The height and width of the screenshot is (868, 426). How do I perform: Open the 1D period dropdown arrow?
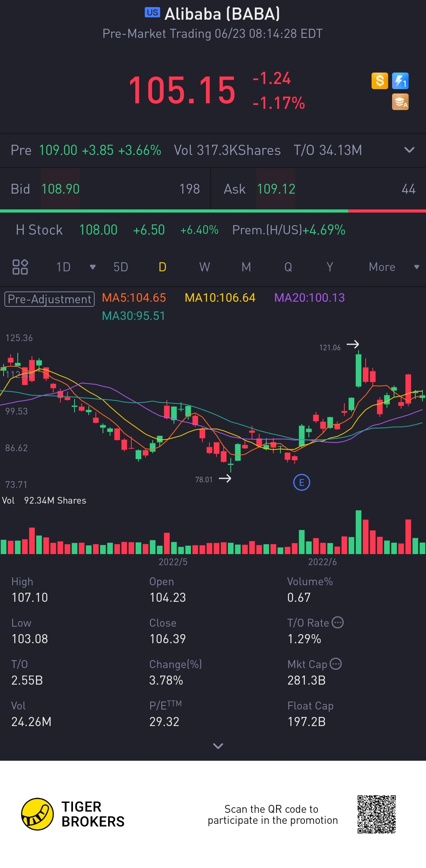tap(93, 267)
